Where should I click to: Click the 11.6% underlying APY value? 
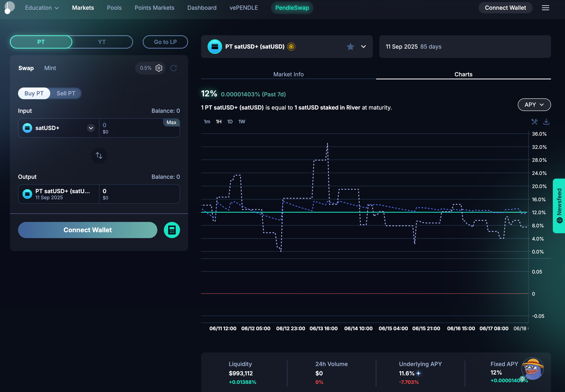coord(407,373)
